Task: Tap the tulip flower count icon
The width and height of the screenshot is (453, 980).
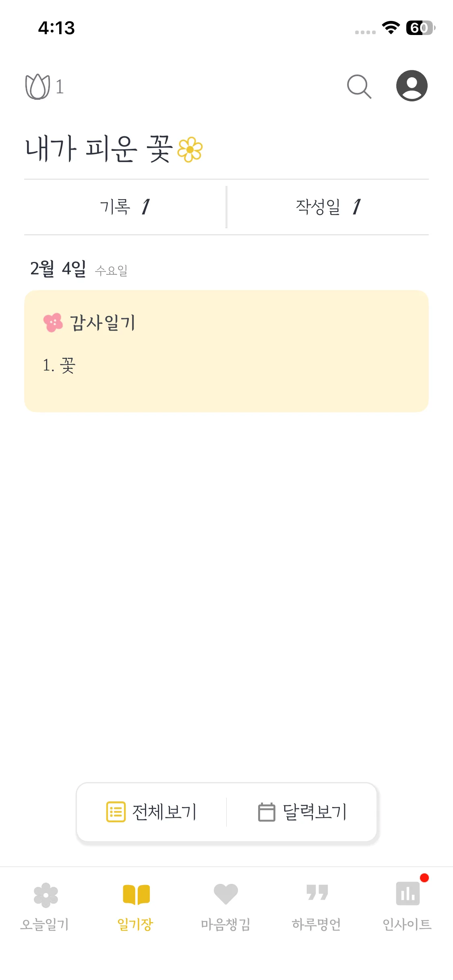Action: tap(38, 86)
